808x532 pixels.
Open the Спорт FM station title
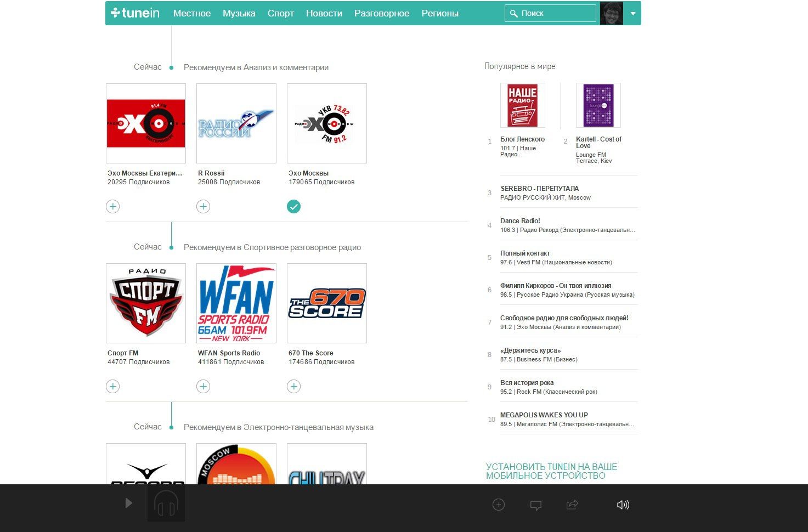tap(123, 353)
